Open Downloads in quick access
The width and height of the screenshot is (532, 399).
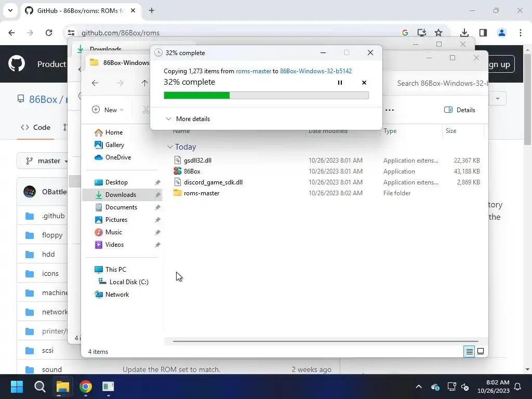pyautogui.click(x=121, y=195)
